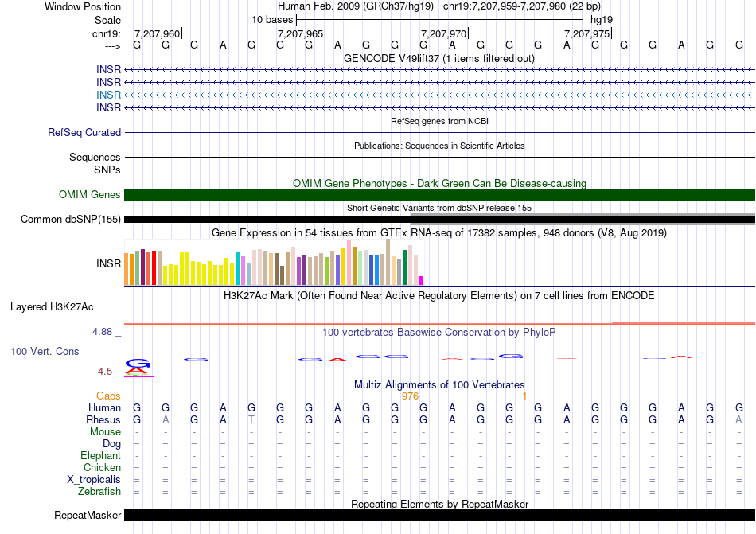Select the 100 Vert. Cons label

click(x=45, y=351)
